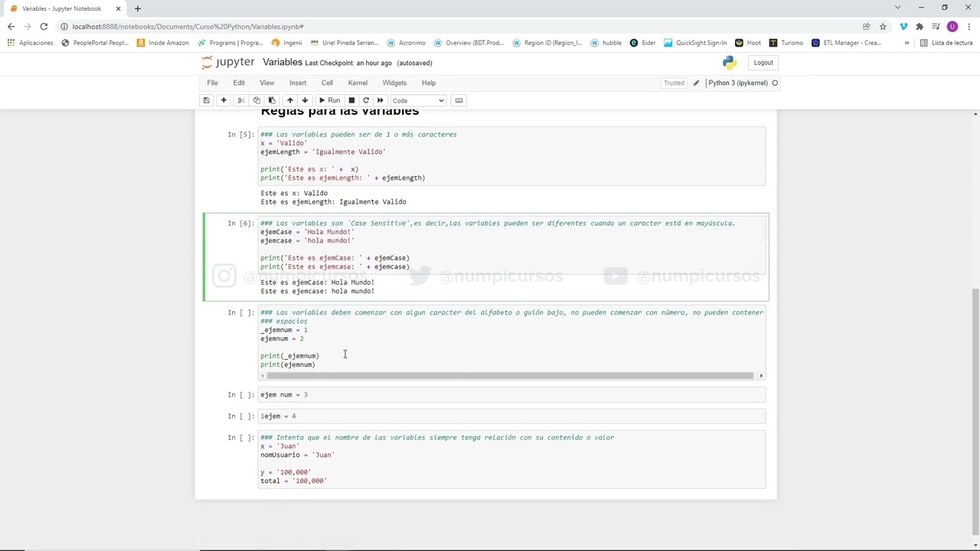Click horizontal scrollbar in cell 7
Viewport: 980px width, 551px height.
[510, 376]
